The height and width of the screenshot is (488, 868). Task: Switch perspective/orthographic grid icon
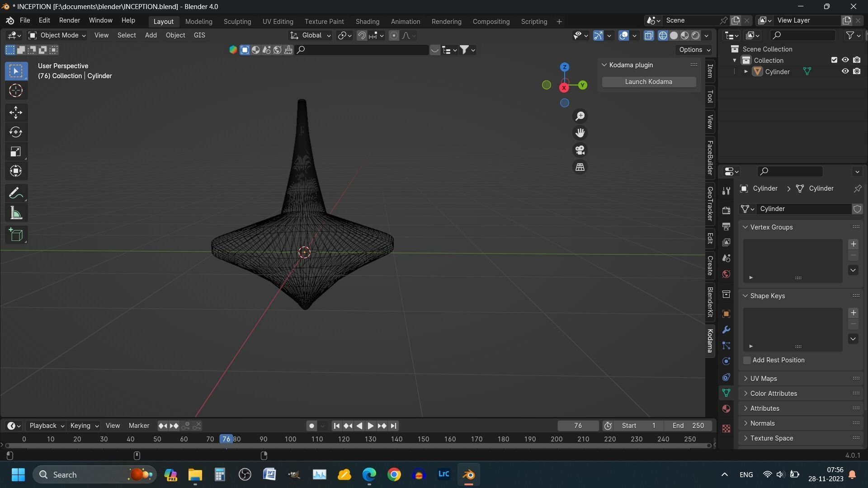[x=580, y=167]
